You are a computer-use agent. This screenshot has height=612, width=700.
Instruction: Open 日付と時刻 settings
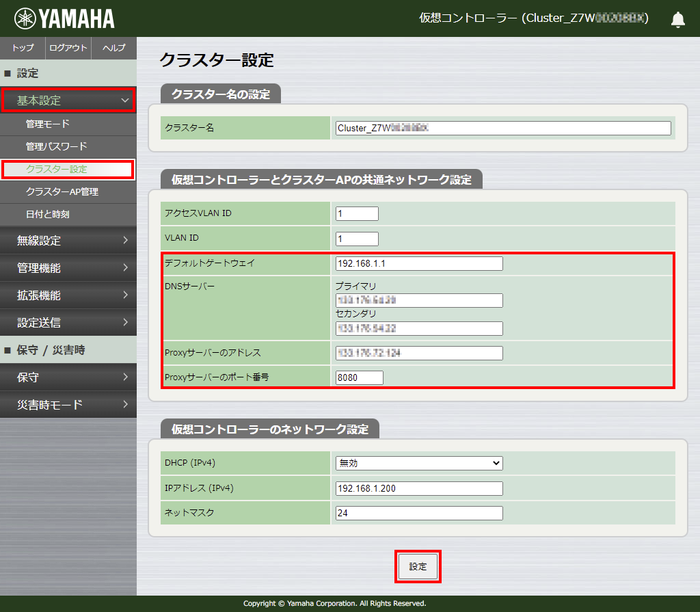pos(47,215)
